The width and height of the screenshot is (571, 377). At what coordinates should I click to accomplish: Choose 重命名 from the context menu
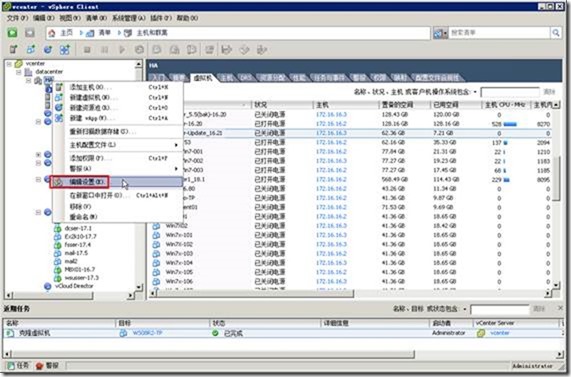(x=118, y=217)
